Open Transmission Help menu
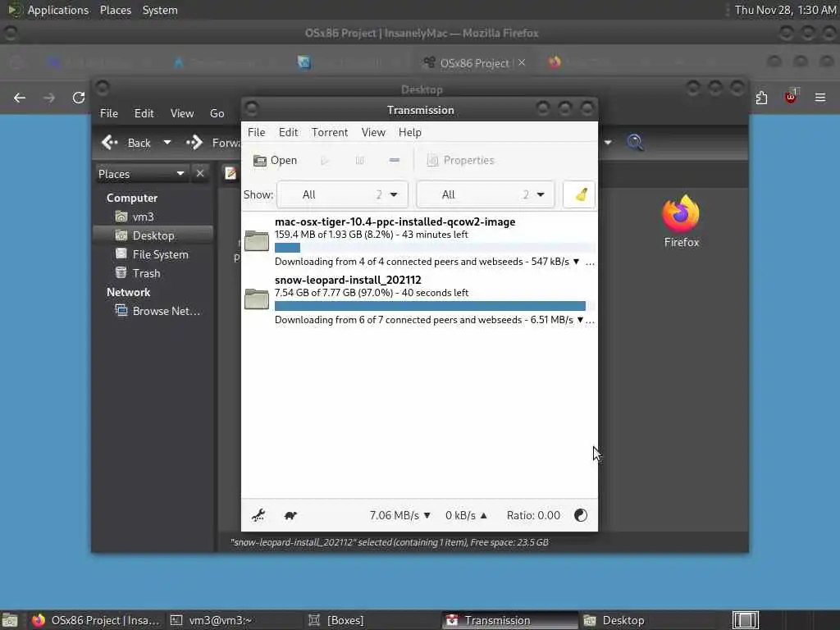The image size is (840, 630). (x=410, y=132)
